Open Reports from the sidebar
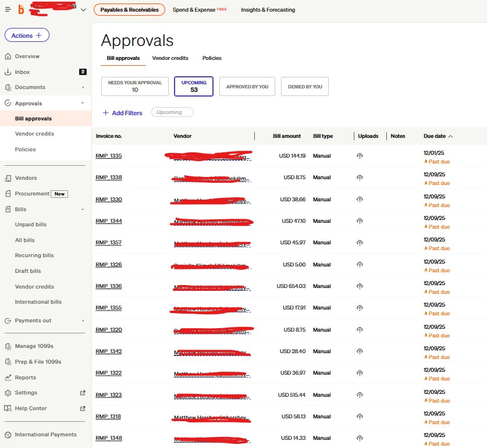487x448 pixels. tap(25, 378)
